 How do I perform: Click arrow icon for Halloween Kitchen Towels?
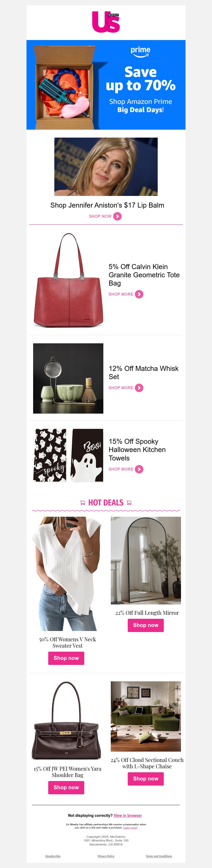coord(139,469)
